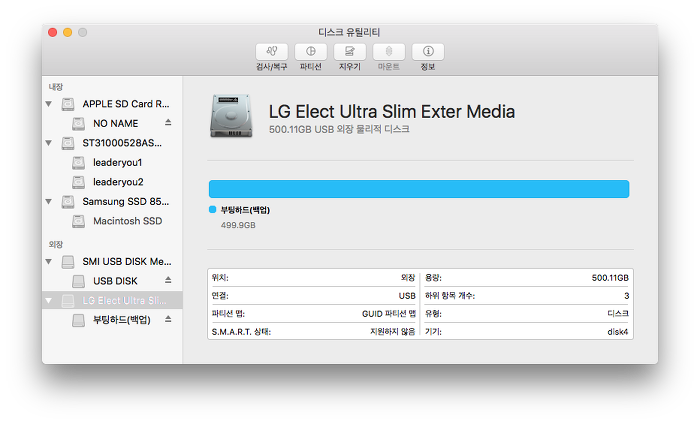Click the large hard drive image in header
This screenshot has width=700, height=424.
click(x=231, y=116)
